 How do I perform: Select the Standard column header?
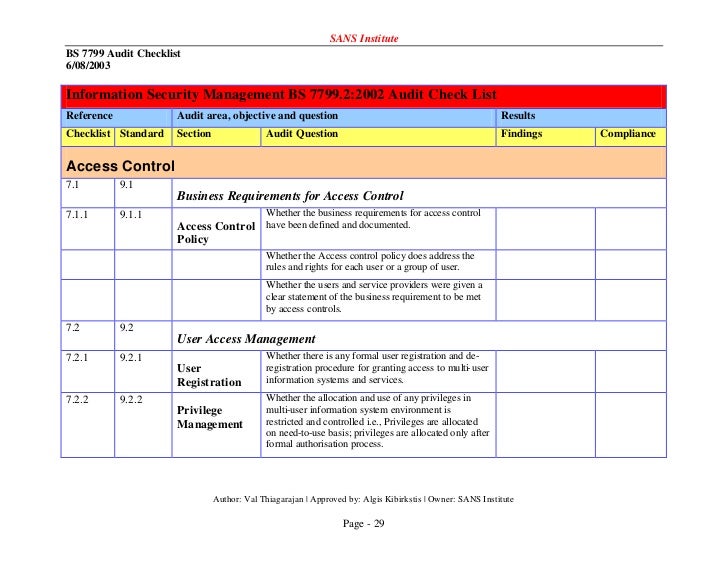click(143, 137)
